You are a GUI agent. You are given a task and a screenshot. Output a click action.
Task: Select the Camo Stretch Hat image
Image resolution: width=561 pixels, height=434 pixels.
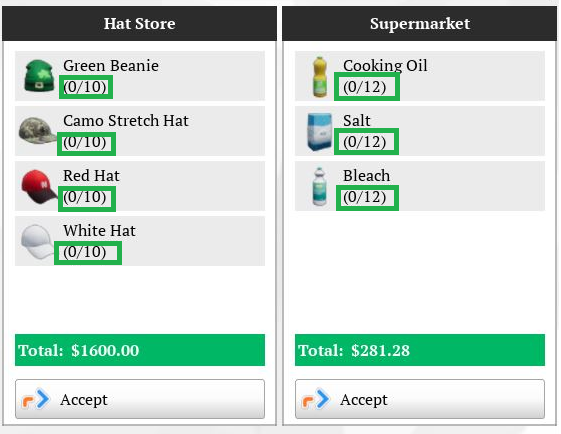[x=38, y=131]
